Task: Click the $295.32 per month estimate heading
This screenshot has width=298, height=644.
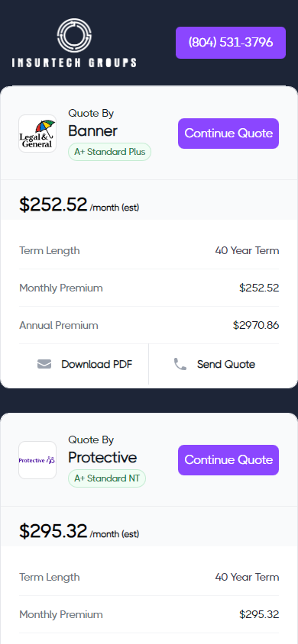Action: [x=79, y=531]
